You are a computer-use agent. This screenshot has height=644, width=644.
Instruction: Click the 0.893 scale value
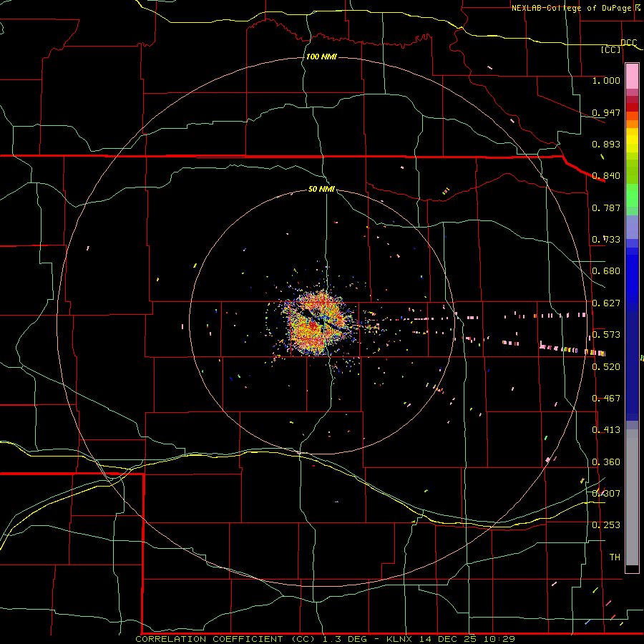tap(606, 144)
